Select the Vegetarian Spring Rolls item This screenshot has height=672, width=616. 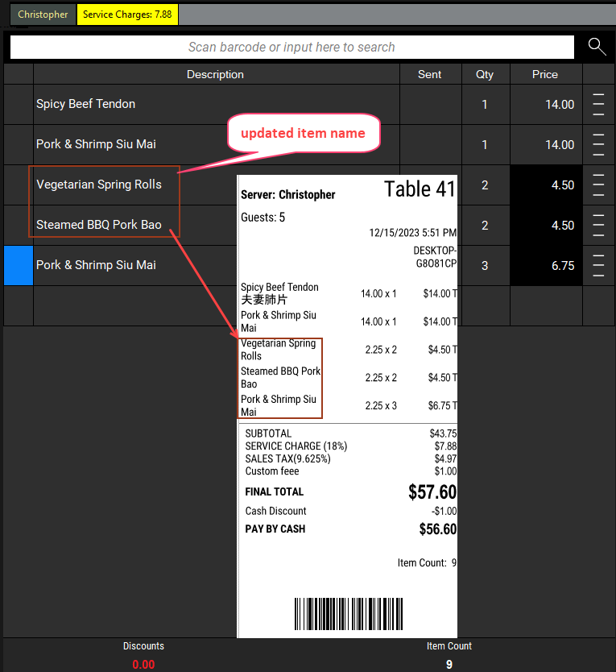pyautogui.click(x=99, y=185)
